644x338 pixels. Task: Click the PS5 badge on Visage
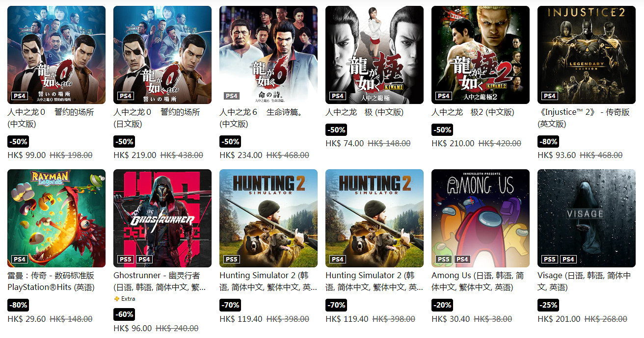550,259
